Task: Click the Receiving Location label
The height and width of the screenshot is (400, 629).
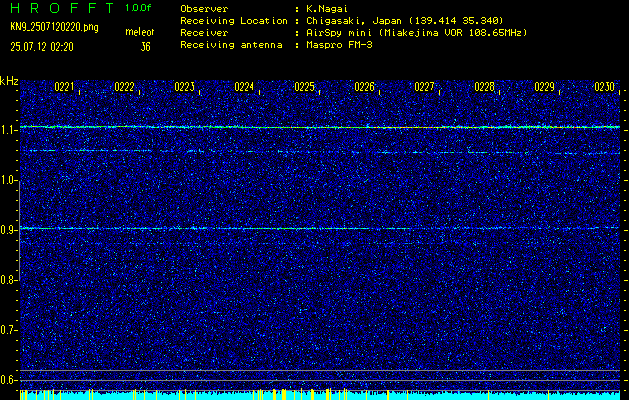Action: pos(234,21)
